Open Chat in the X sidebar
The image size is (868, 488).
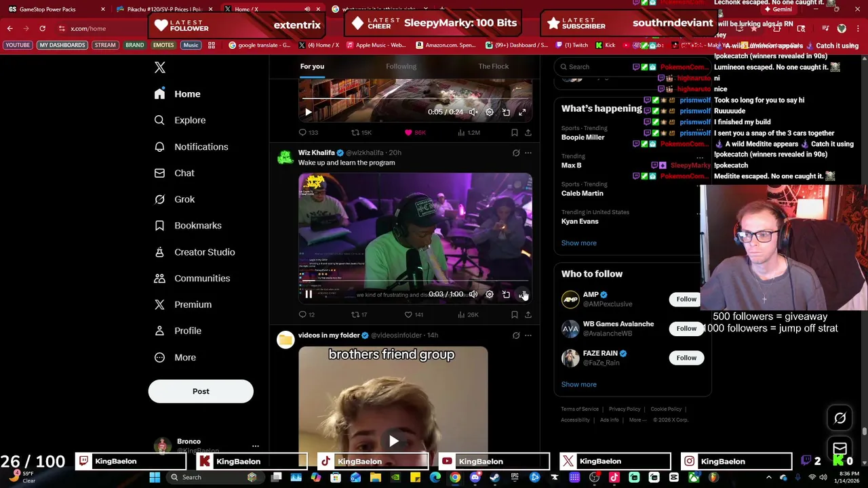point(174,174)
